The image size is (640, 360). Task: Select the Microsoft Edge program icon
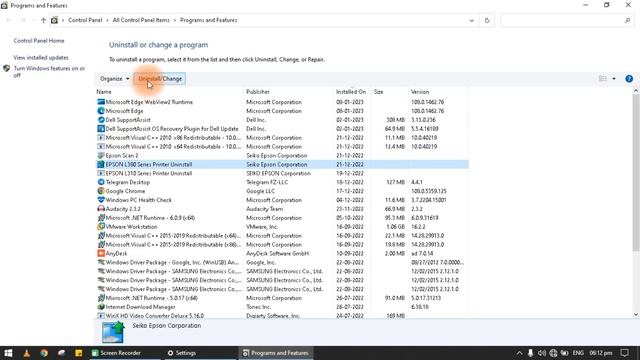pyautogui.click(x=101, y=111)
